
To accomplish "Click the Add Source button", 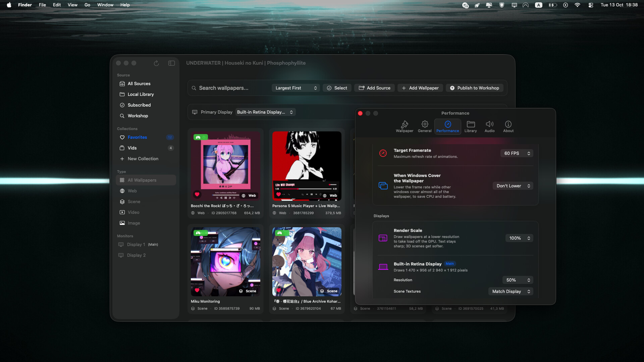I will 374,88.
